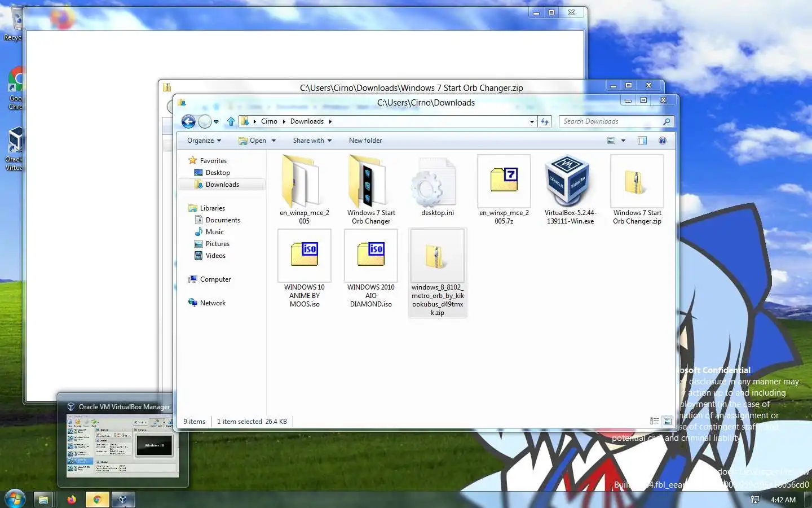Open the Videos library
The width and height of the screenshot is (812, 508).
coord(215,256)
